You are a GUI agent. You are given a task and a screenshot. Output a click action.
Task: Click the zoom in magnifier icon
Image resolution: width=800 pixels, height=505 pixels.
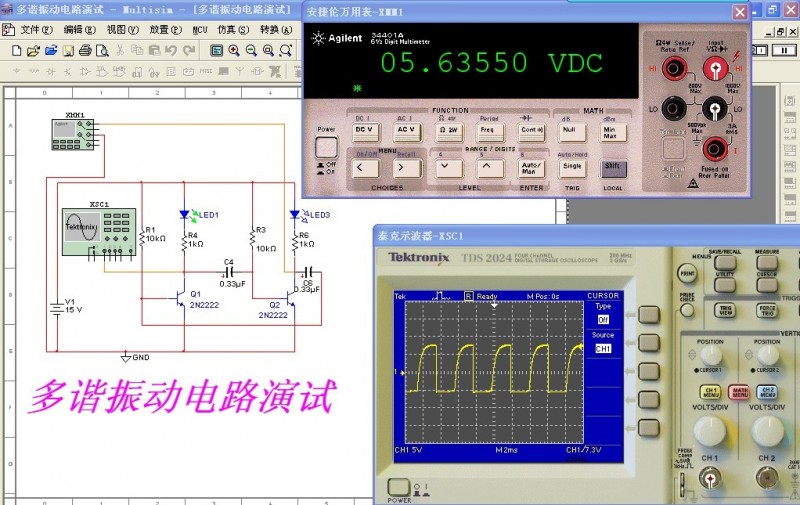(233, 50)
